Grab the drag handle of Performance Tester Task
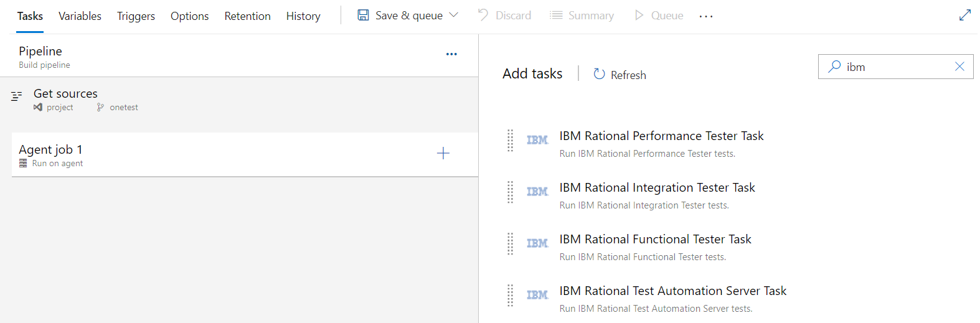The image size is (980, 323). click(510, 141)
